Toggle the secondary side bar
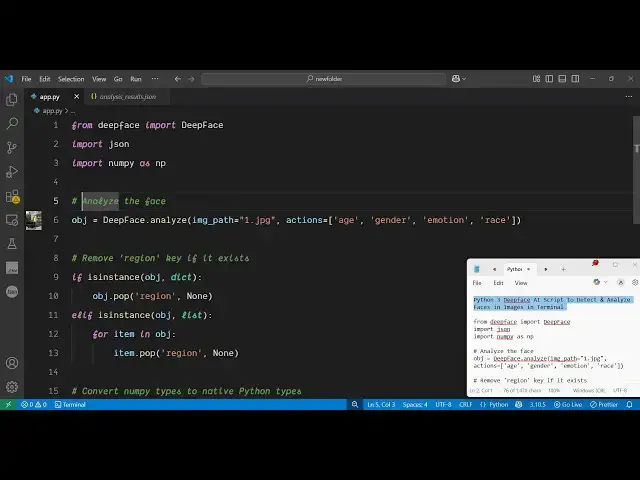This screenshot has width=640, height=480. [575, 79]
